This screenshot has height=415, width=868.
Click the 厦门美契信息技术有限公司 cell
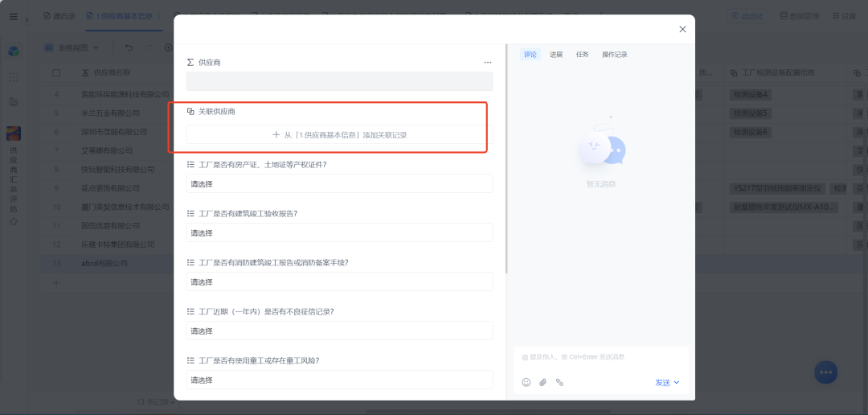125,207
